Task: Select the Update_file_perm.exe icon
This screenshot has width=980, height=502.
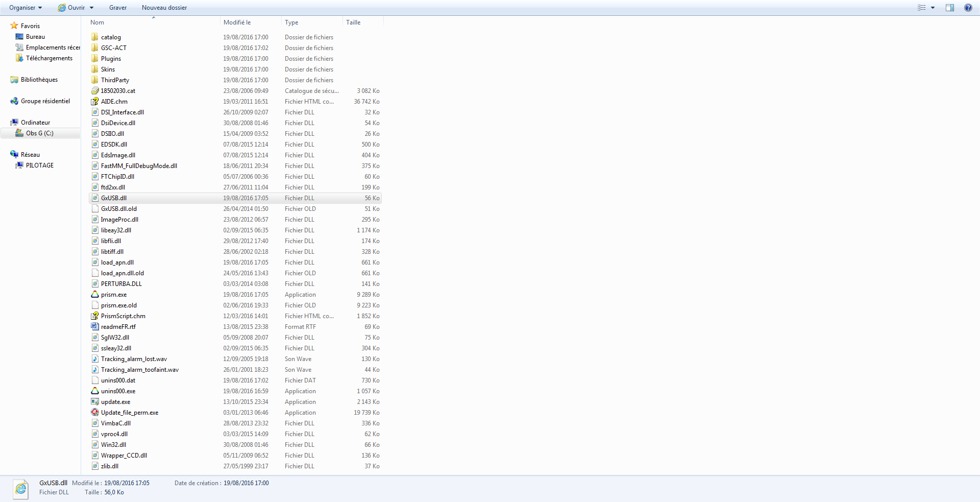Action: pos(95,413)
